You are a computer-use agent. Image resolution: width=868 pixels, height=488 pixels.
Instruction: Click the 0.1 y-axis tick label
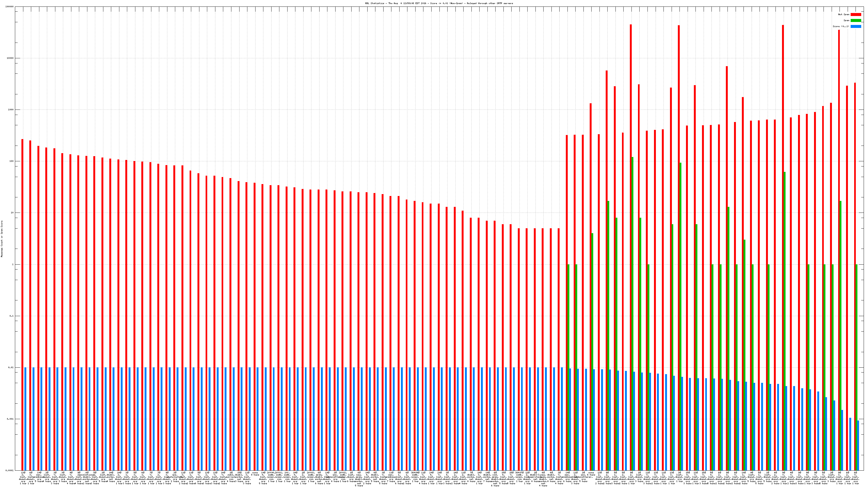(12, 316)
